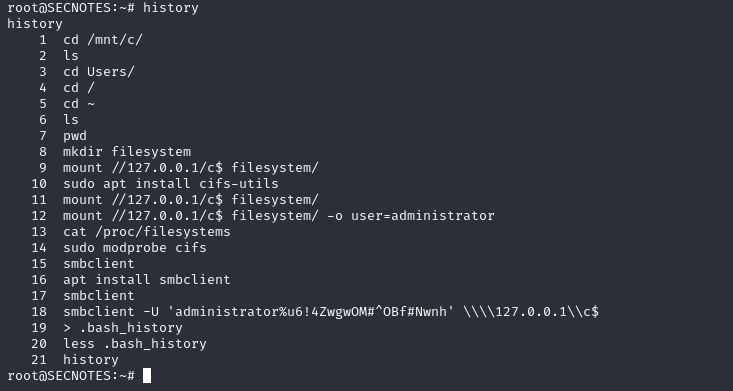Click the mount command on line 9
733x391 pixels.
click(191, 168)
